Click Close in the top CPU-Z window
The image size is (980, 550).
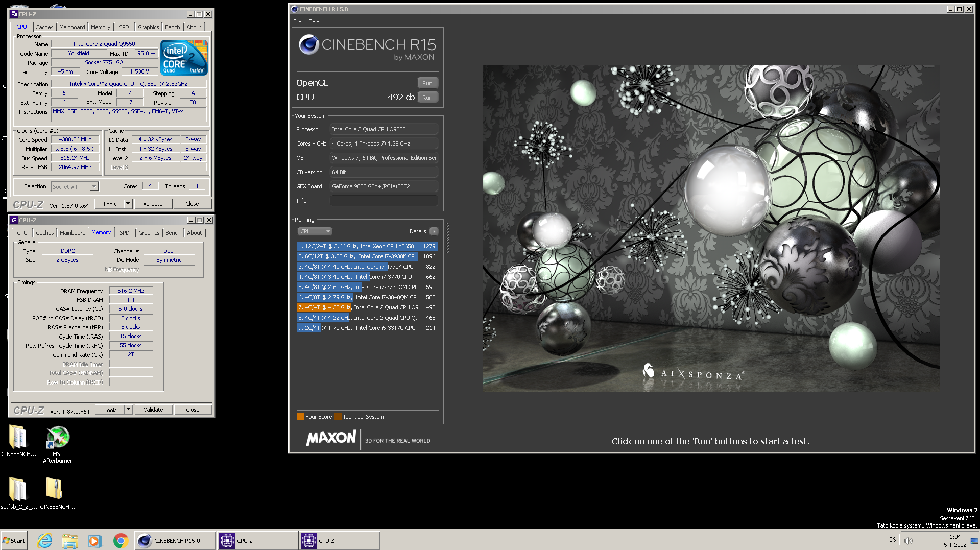pos(192,204)
